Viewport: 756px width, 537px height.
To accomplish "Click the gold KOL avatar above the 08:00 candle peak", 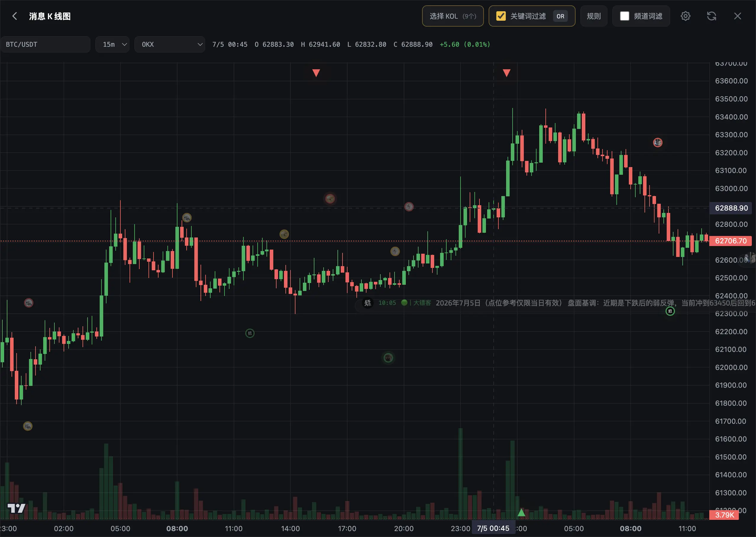I will [187, 218].
